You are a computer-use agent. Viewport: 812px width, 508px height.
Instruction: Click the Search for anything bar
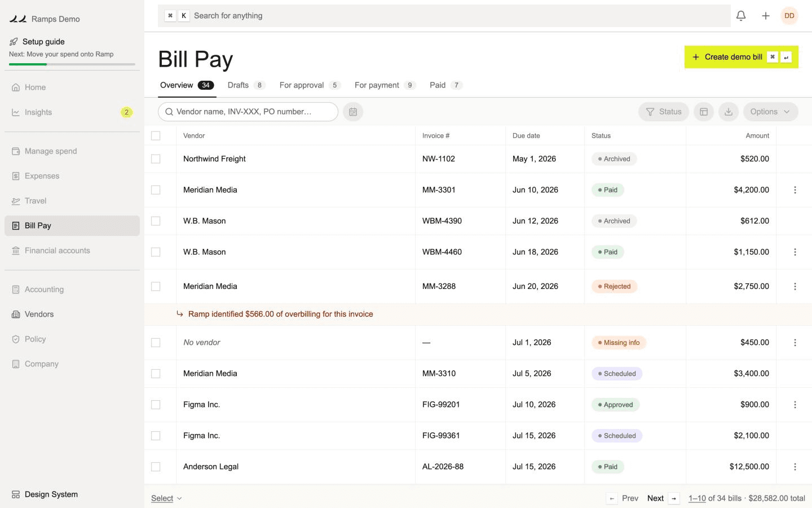(444, 16)
